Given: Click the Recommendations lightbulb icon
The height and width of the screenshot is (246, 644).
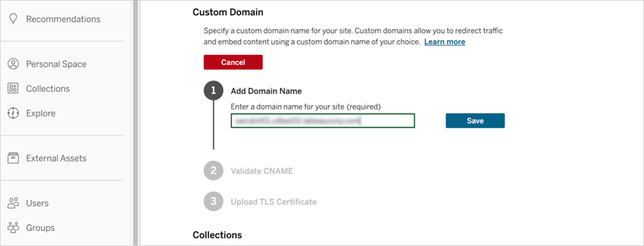Looking at the screenshot, I should [x=14, y=19].
